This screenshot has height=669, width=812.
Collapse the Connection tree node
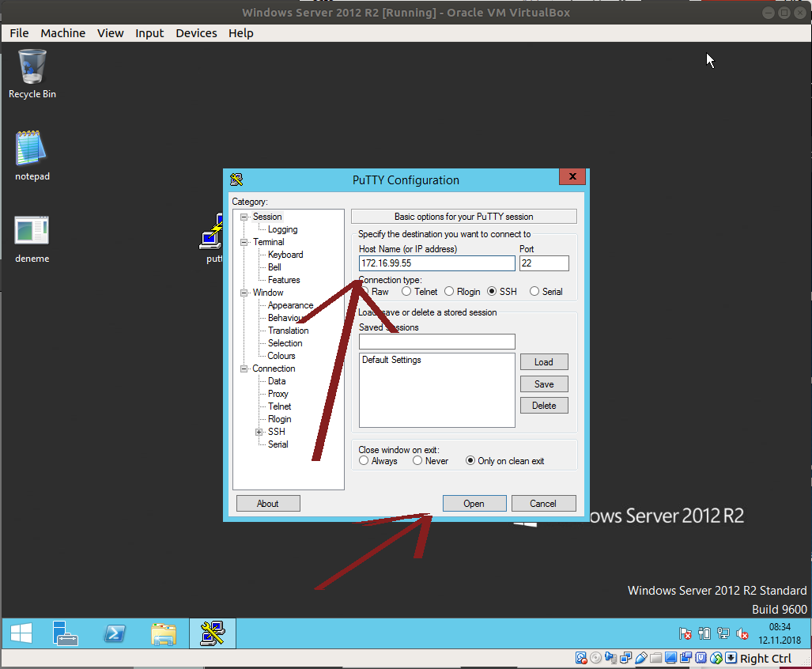point(244,369)
